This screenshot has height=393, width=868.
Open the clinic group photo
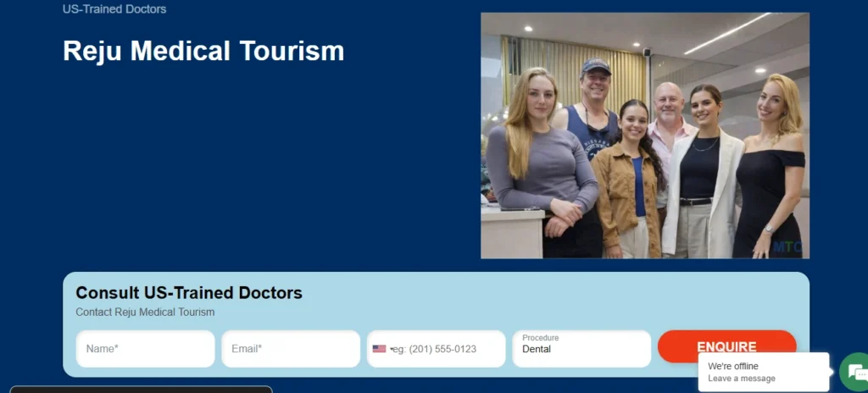pyautogui.click(x=644, y=136)
